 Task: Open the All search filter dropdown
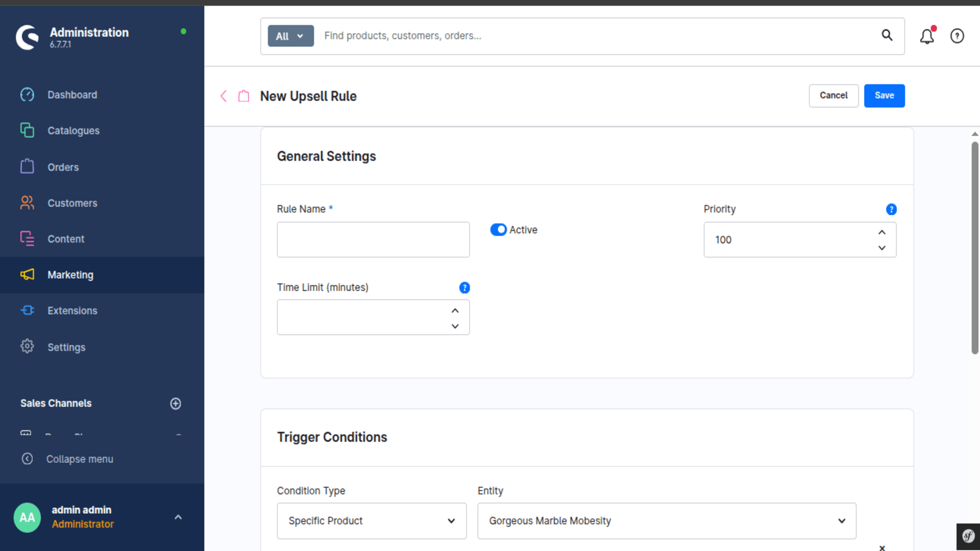click(x=290, y=36)
